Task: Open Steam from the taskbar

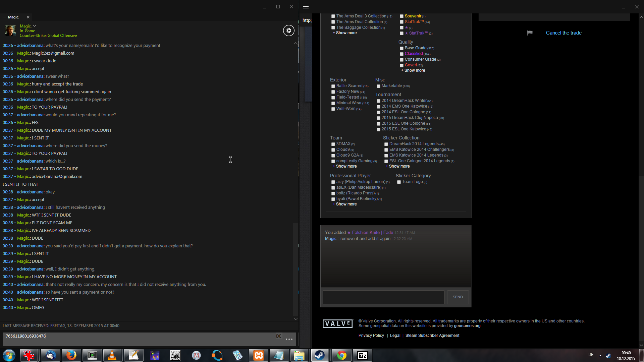Action: click(320, 355)
